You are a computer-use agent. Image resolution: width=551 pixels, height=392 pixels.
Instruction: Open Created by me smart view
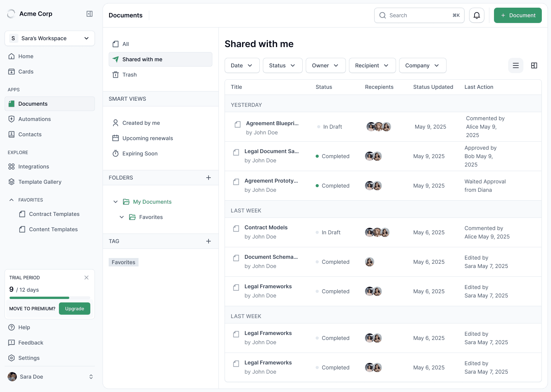coord(160,123)
